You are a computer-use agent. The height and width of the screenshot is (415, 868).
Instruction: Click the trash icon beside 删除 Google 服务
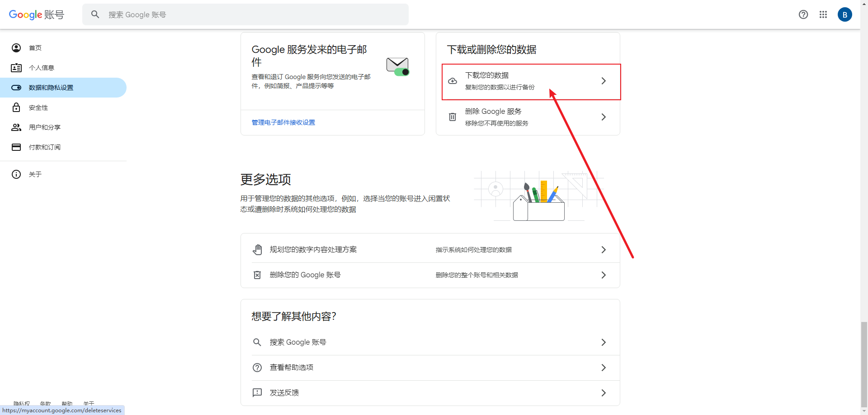point(453,117)
